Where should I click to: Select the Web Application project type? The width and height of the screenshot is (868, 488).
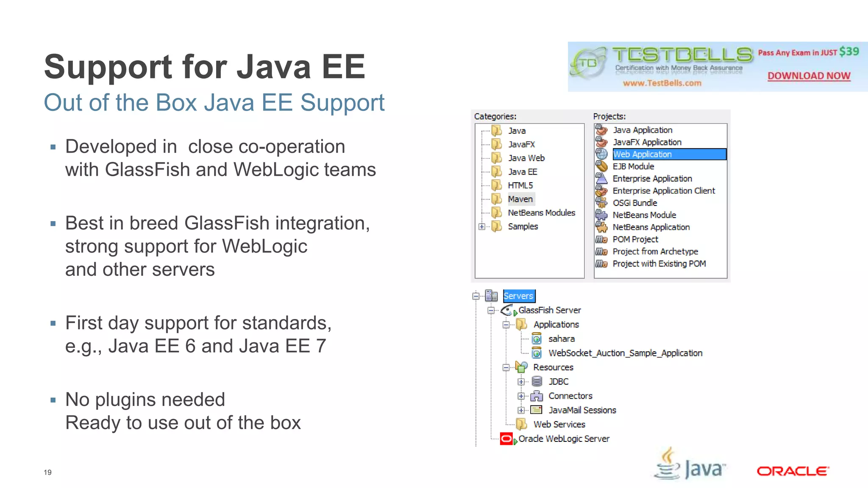point(670,154)
